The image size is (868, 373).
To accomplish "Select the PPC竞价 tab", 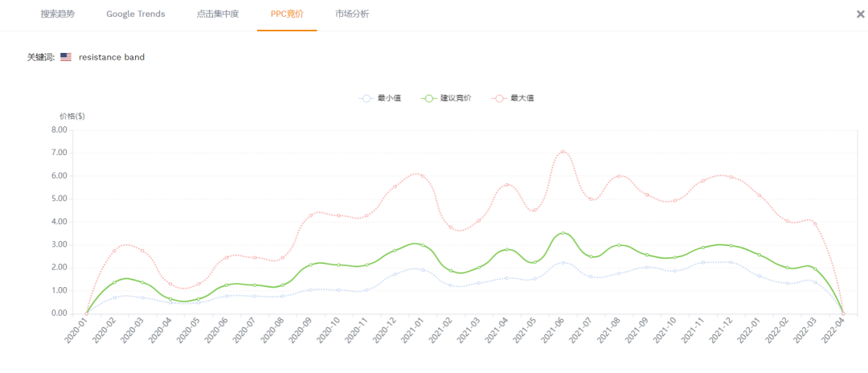I will 287,14.
